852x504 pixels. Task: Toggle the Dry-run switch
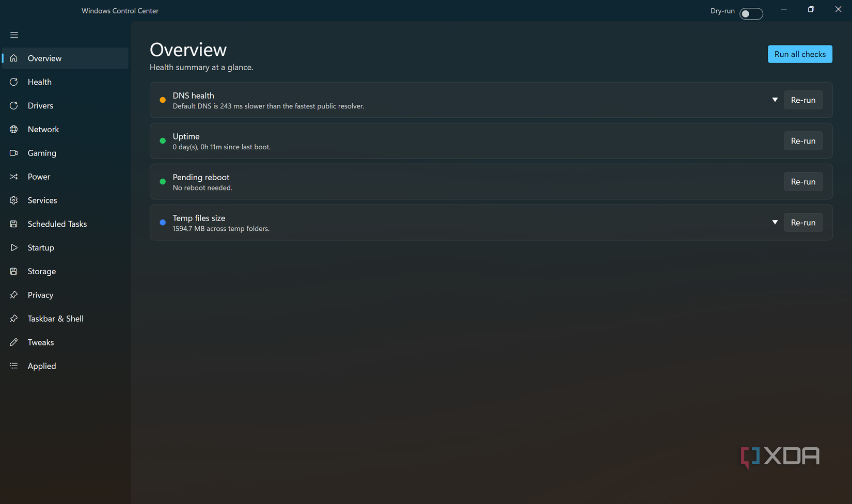(751, 14)
